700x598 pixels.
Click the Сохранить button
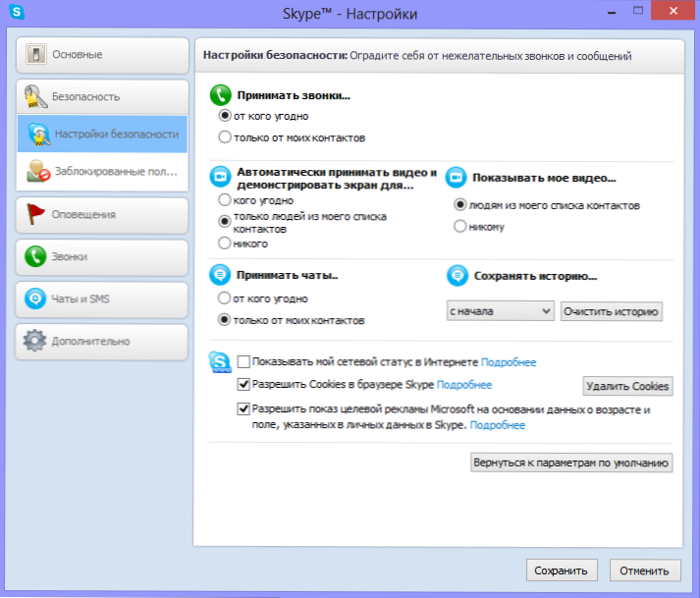point(562,571)
